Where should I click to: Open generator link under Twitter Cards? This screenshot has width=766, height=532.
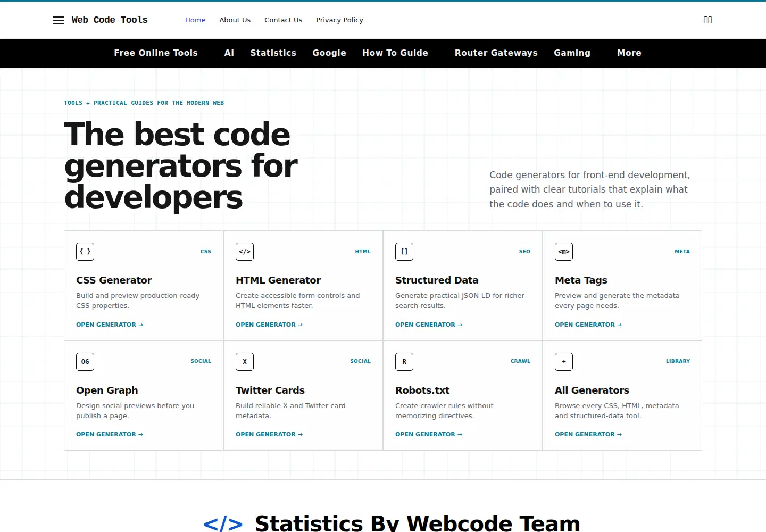[x=269, y=434]
